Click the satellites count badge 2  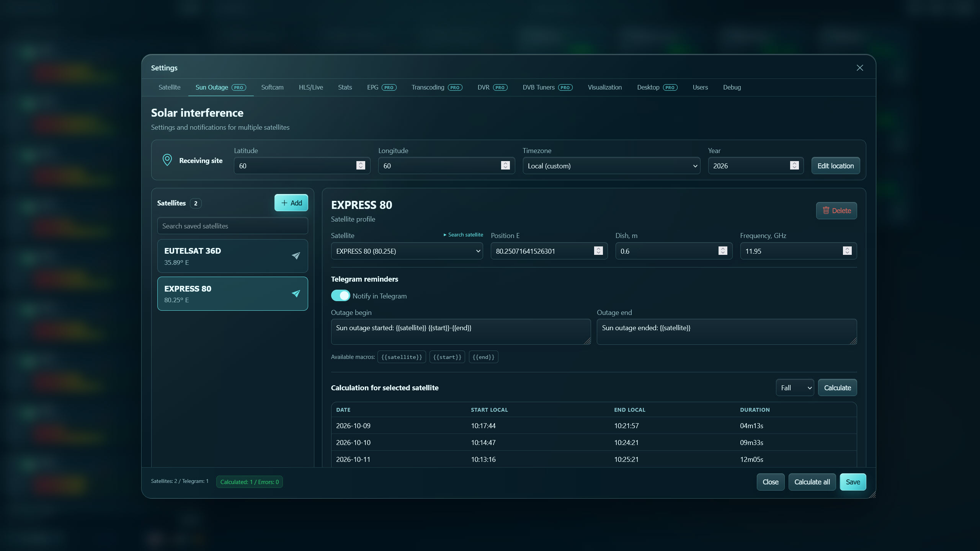[196, 203]
